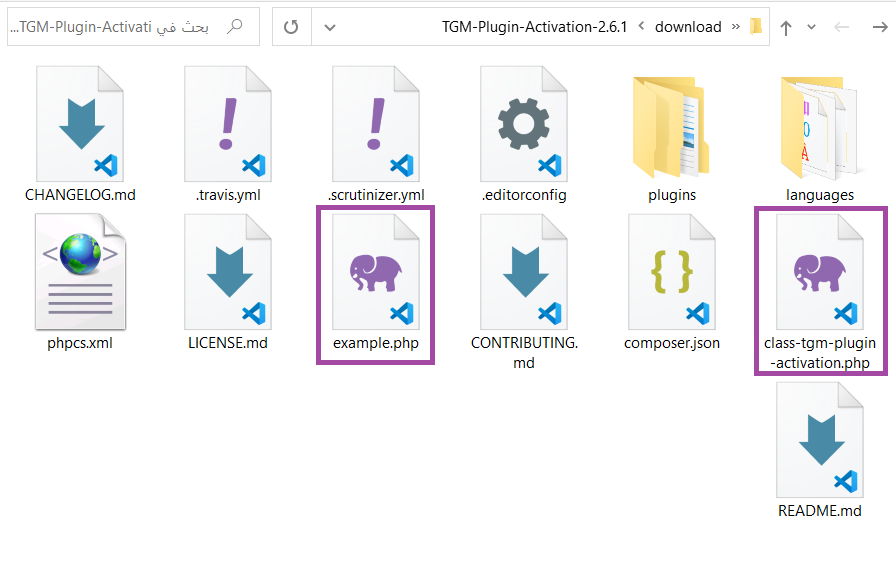Viewport: 896px width, 561px height.
Task: Click the CHANGELOG.md file name
Action: pyautogui.click(x=80, y=195)
